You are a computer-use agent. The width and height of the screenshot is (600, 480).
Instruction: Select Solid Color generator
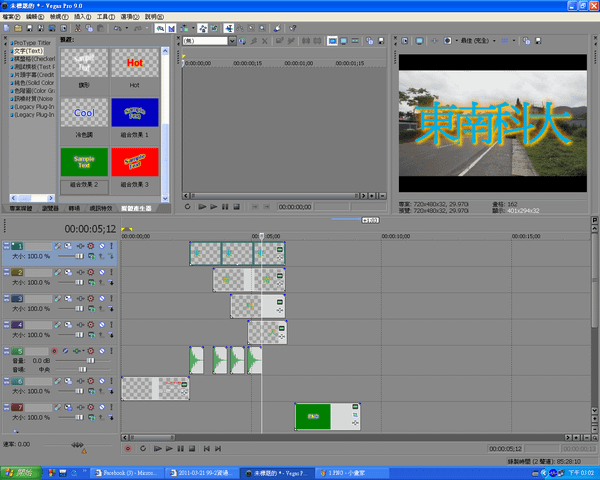tap(32, 83)
